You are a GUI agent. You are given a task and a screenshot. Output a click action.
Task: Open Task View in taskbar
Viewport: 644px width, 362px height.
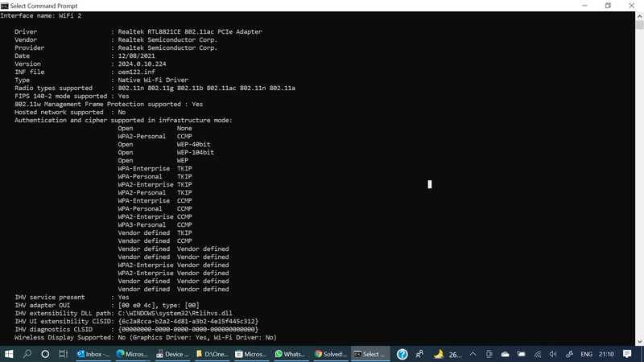click(63, 354)
